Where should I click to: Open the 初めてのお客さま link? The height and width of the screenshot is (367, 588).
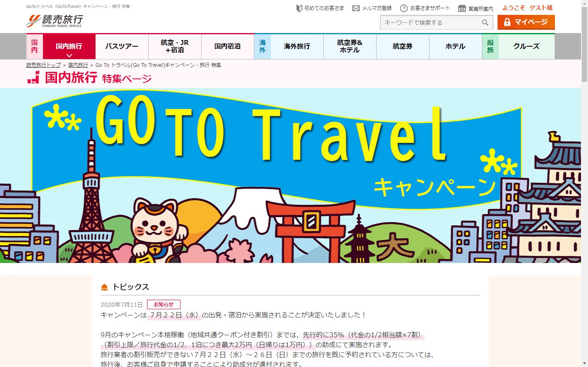point(324,8)
